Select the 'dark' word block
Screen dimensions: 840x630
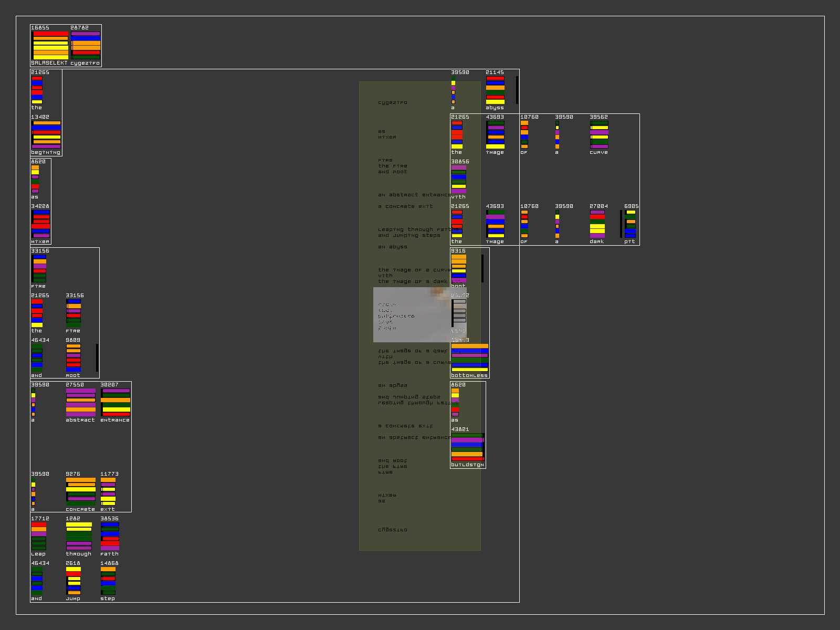point(597,224)
